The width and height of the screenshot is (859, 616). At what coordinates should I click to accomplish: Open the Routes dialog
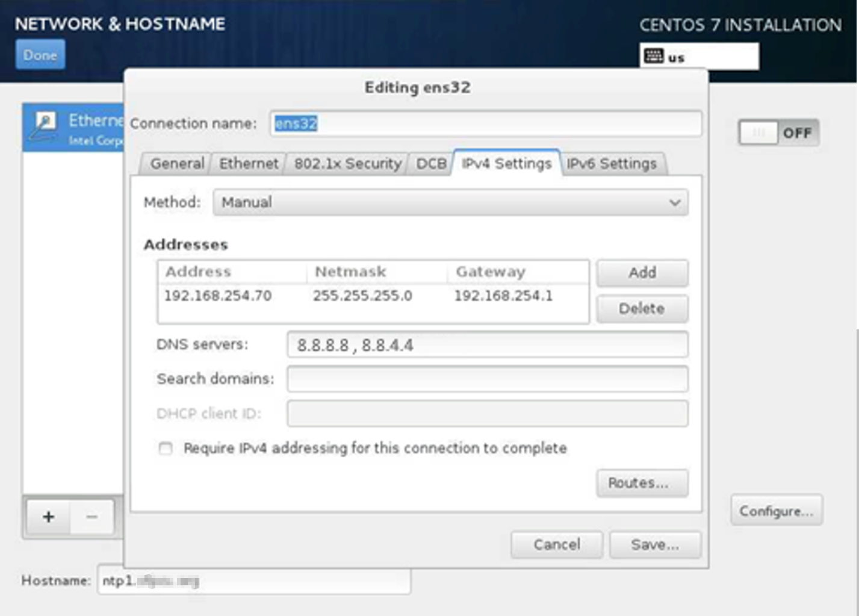pos(642,483)
